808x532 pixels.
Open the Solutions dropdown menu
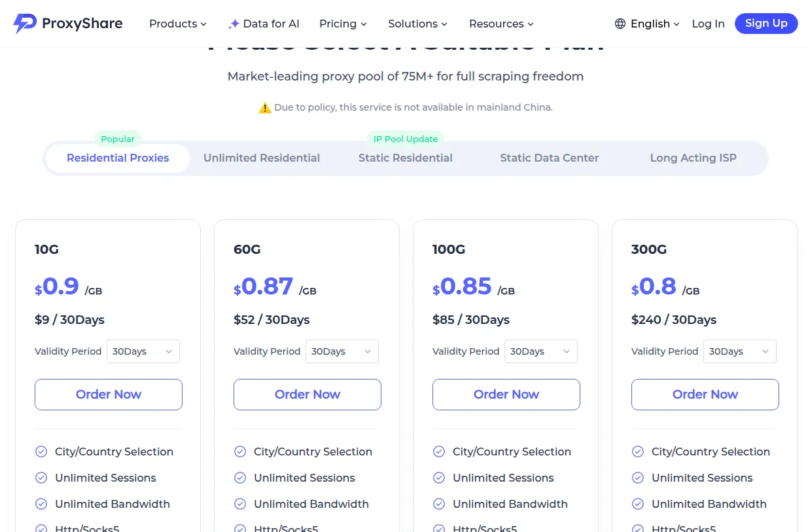click(417, 24)
